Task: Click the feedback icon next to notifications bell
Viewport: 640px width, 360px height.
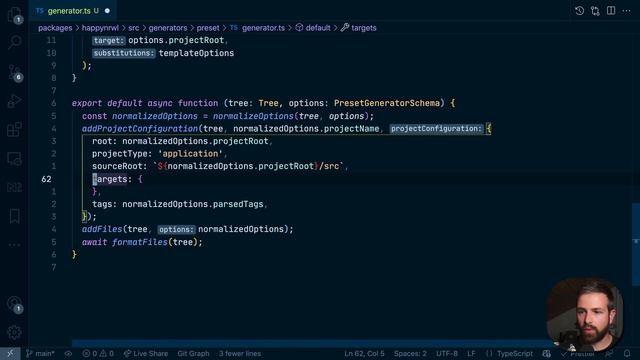Action: (609, 353)
